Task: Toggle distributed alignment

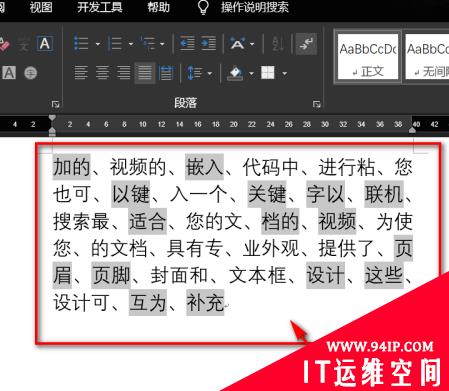Action: click(166, 72)
